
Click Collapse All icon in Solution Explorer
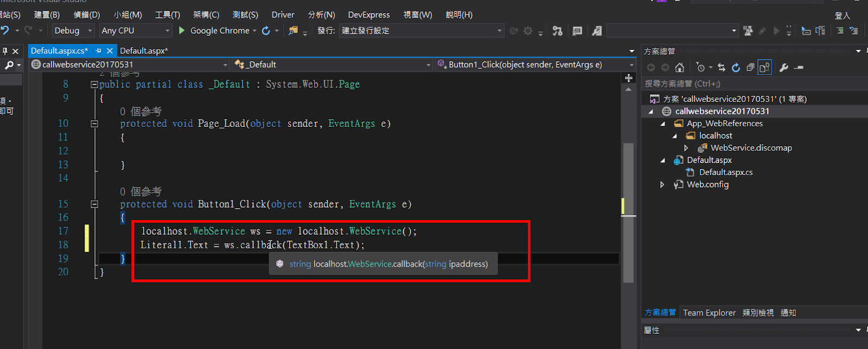(x=750, y=68)
